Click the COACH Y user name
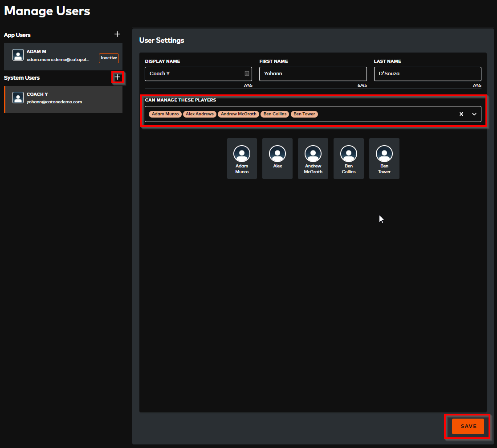 [37, 94]
